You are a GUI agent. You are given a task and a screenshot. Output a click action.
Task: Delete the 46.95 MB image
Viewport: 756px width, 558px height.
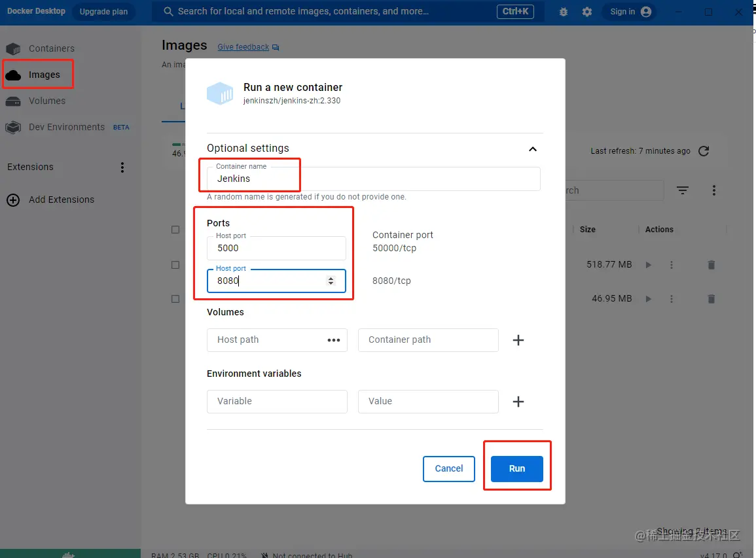click(x=711, y=299)
